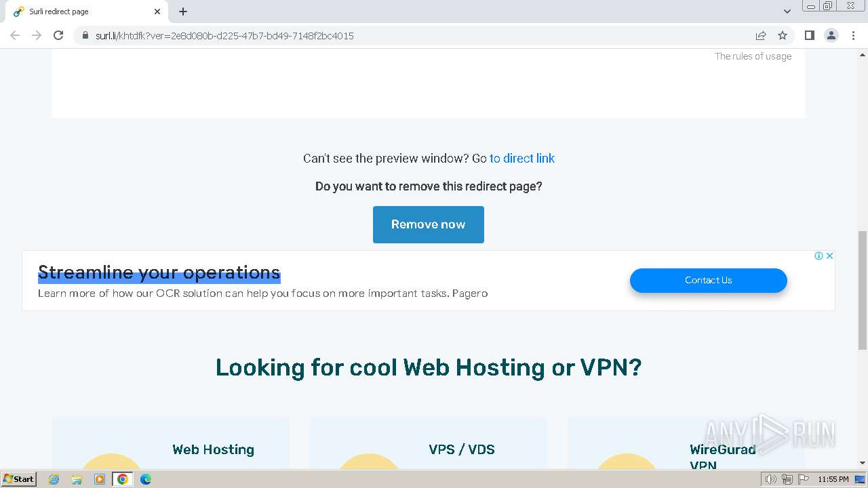Open the browser side panel icon
Viewport: 868px width, 488px height.
(809, 35)
